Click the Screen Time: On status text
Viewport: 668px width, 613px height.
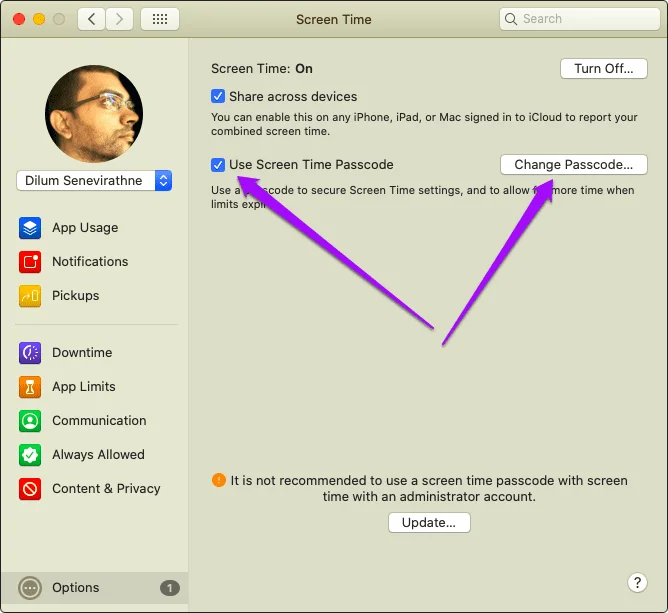pyautogui.click(x=262, y=69)
